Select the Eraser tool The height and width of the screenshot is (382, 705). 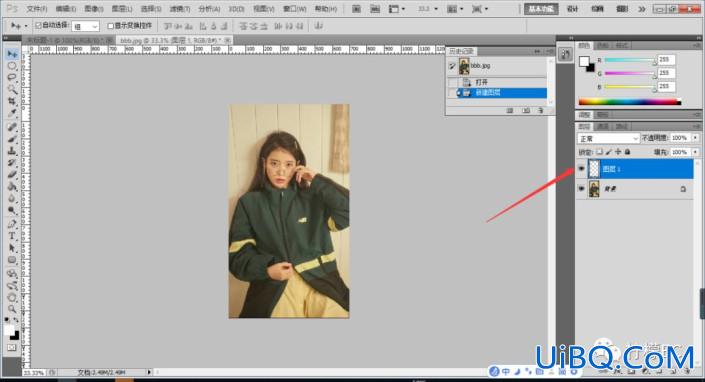point(12,174)
